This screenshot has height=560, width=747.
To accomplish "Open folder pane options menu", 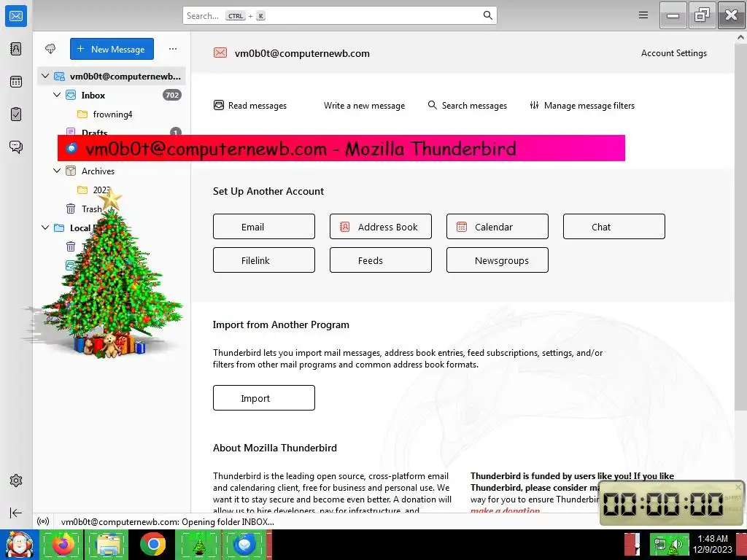I will pos(173,49).
